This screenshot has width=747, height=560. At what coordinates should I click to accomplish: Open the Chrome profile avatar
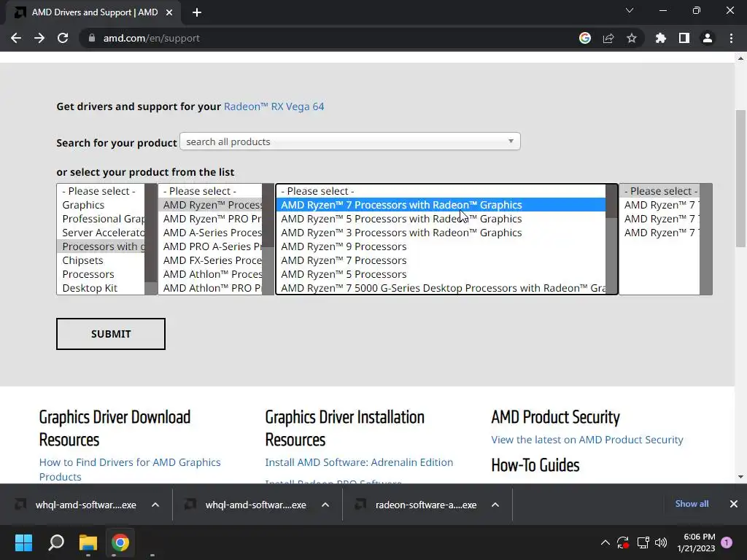click(708, 38)
